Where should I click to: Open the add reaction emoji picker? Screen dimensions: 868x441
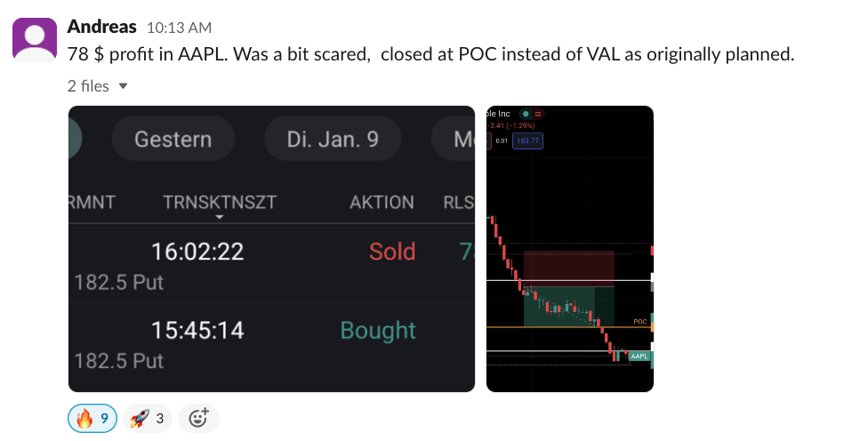tap(198, 418)
